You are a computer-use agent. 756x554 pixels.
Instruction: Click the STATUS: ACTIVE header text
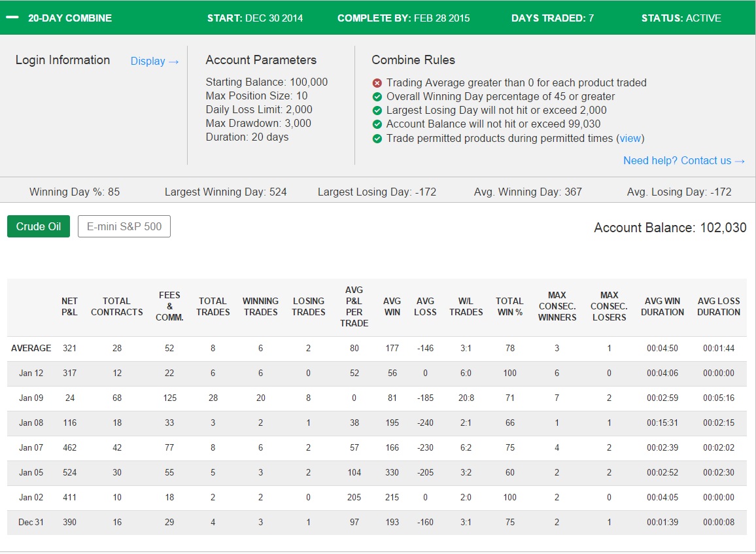coord(681,18)
